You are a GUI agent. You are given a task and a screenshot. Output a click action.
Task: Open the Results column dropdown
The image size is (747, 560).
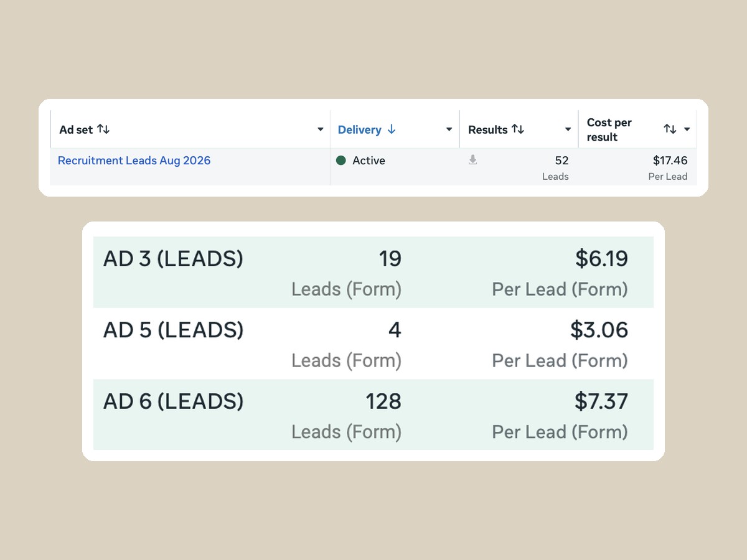tap(568, 129)
